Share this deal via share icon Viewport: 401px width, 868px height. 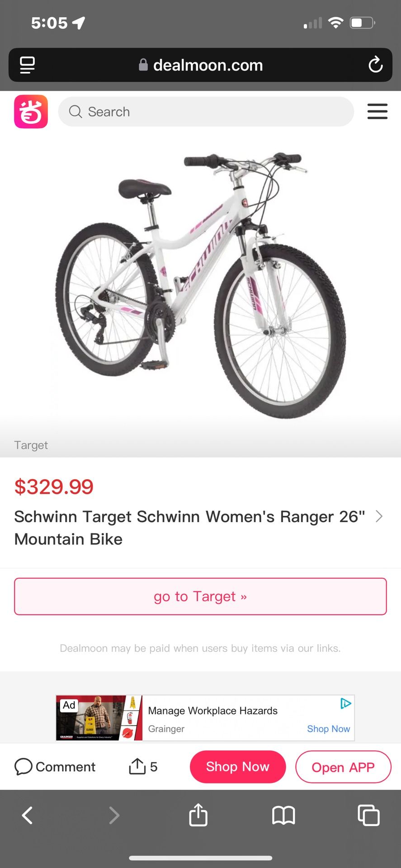pyautogui.click(x=137, y=766)
